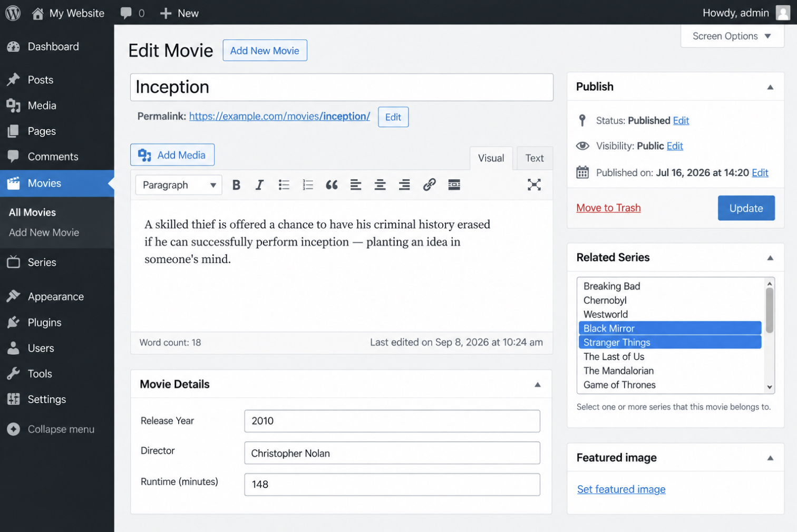Open My Website home link
The image size is (797, 532).
coord(68,13)
